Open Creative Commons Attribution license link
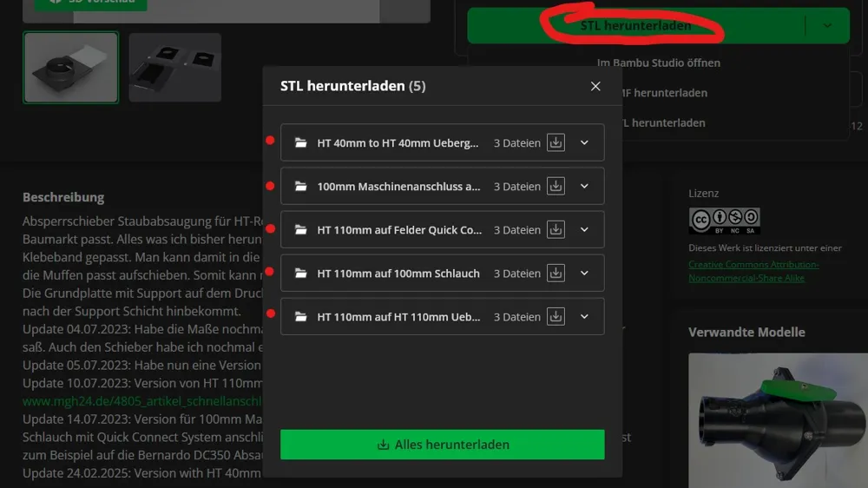 pyautogui.click(x=753, y=272)
